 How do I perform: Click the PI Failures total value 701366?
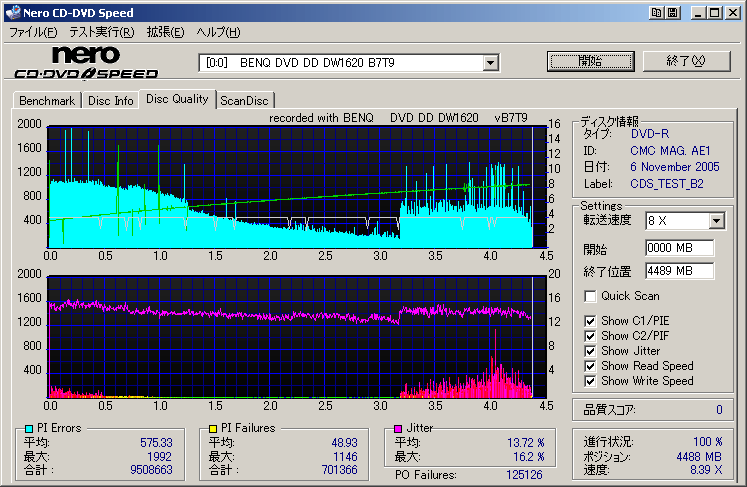pyautogui.click(x=339, y=470)
